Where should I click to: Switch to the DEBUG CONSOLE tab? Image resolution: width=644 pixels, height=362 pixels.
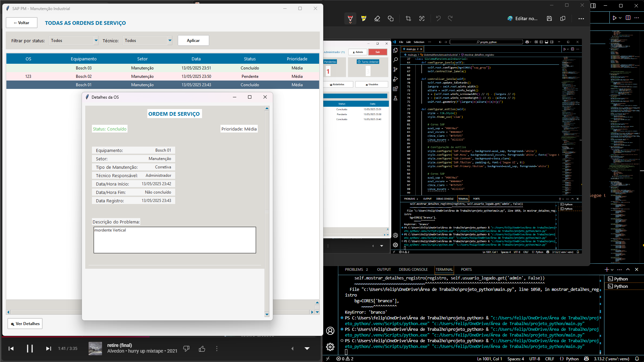pyautogui.click(x=413, y=269)
